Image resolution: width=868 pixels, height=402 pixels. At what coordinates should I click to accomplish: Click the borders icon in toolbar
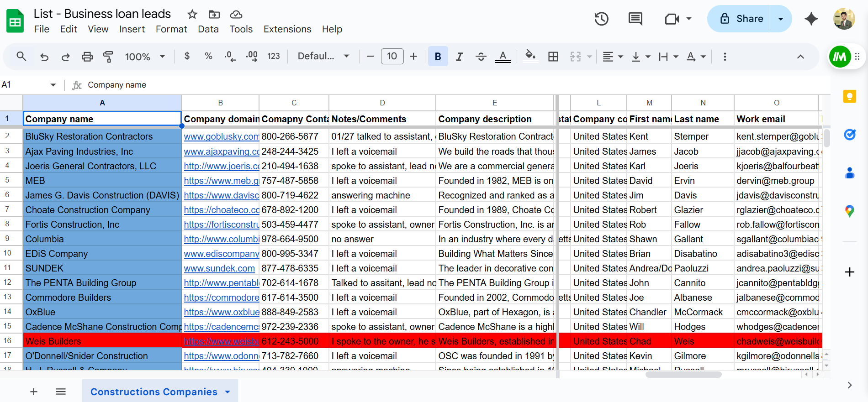click(553, 57)
